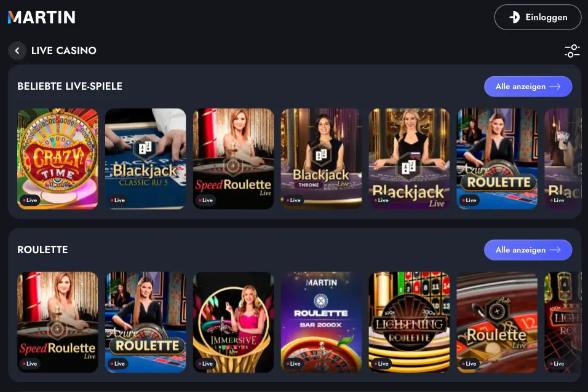Open Azure Roulette in Roulette section
This screenshot has height=392, width=588.
click(x=146, y=322)
